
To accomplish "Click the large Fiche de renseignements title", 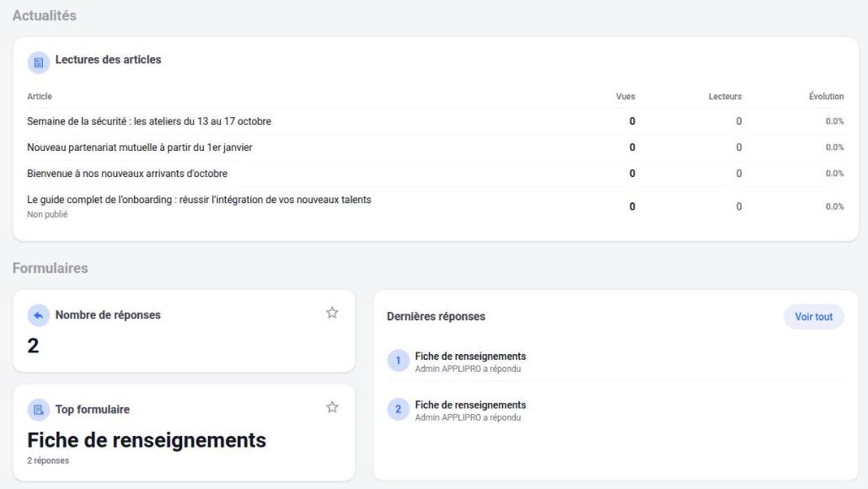I will [147, 440].
